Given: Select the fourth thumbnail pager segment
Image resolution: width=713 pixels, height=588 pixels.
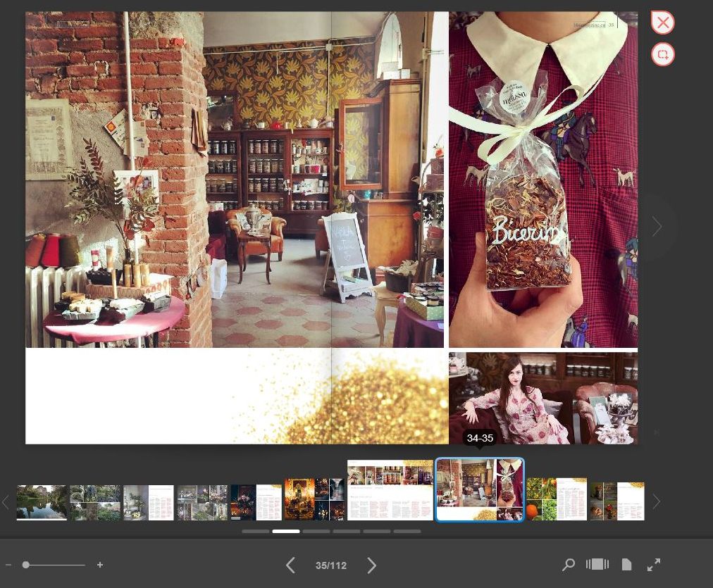Looking at the screenshot, I should coord(347,531).
